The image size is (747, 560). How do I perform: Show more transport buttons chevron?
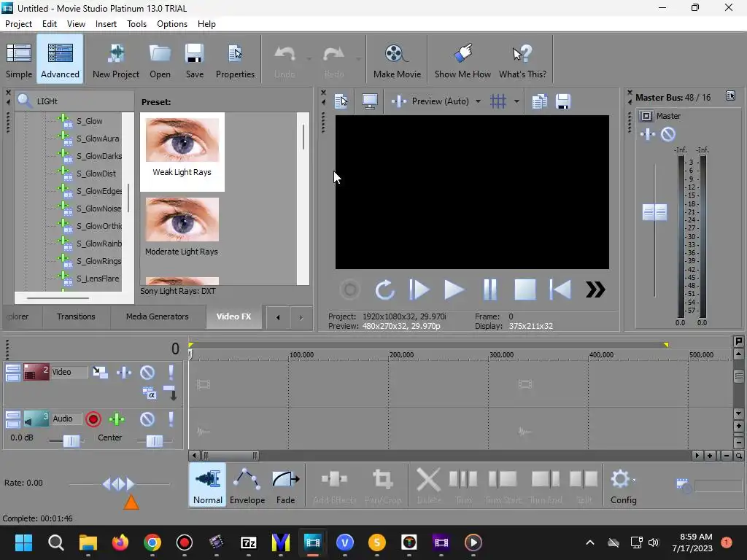[595, 289]
